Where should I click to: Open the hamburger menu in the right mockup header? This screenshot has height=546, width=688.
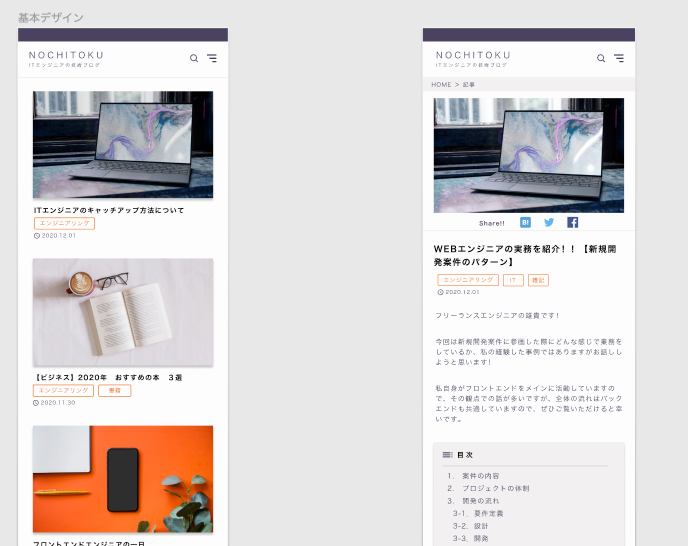pos(619,58)
